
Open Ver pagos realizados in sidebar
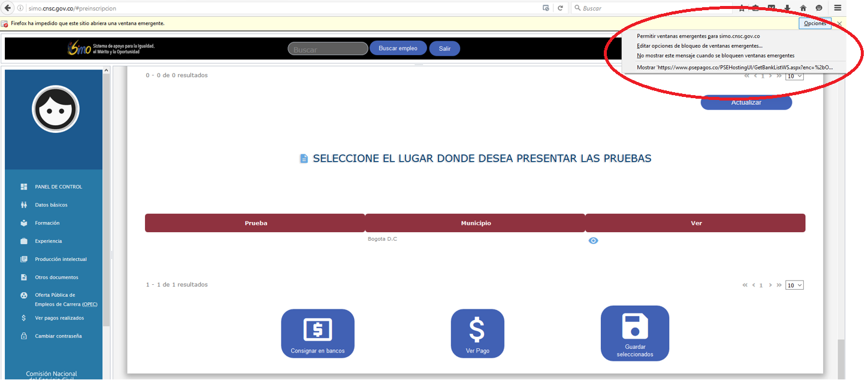(59, 318)
